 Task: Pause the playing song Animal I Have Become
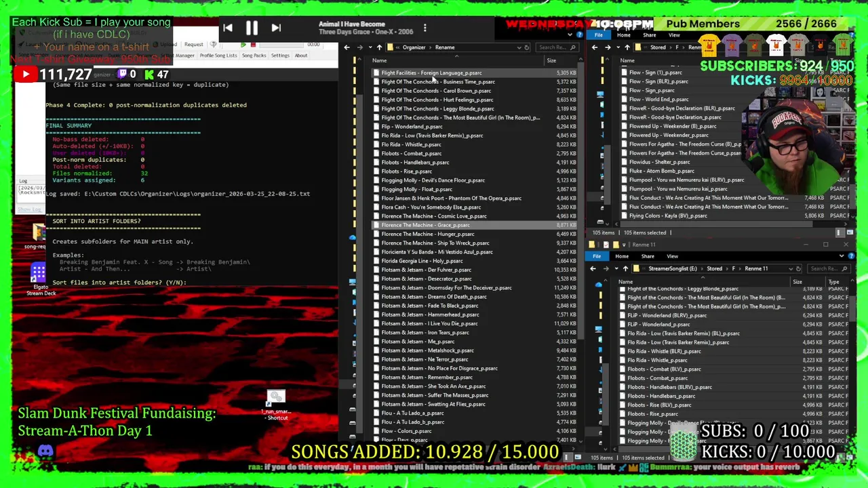pos(252,28)
